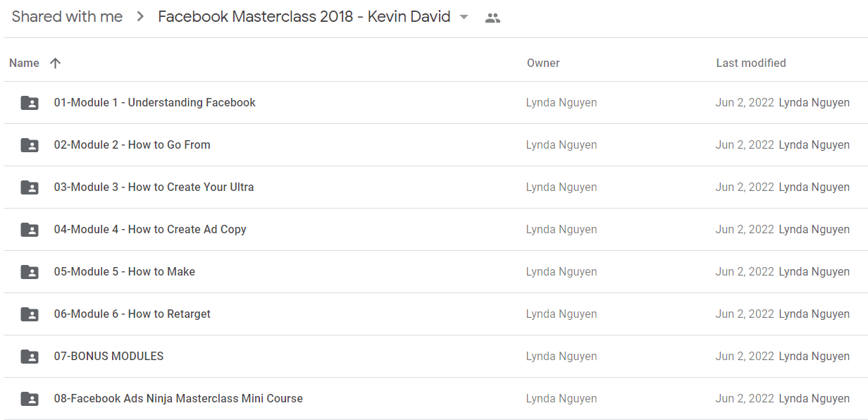Select 04-Module 4 - How to Create Ad Copy
The image size is (868, 420).
pyautogui.click(x=150, y=230)
